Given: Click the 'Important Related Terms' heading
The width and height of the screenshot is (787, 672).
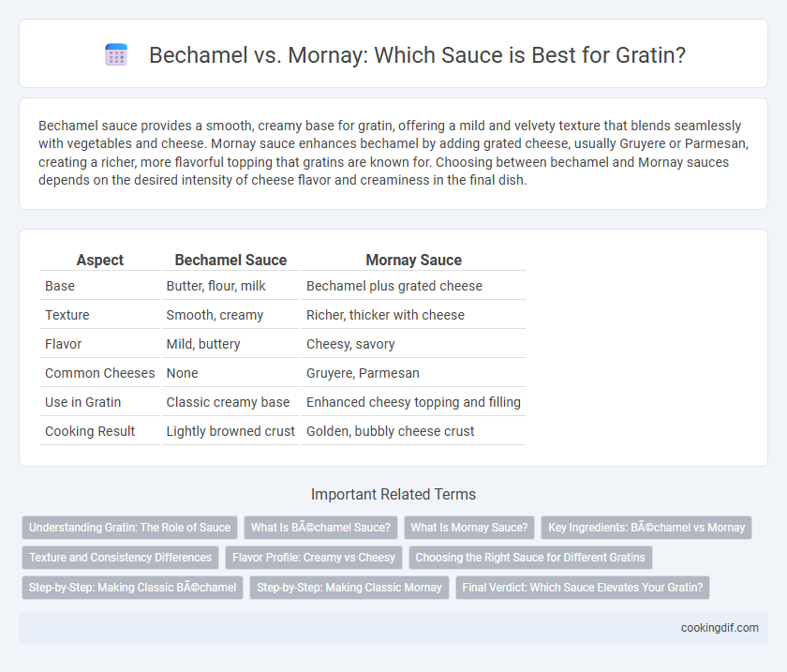Looking at the screenshot, I should (393, 494).
